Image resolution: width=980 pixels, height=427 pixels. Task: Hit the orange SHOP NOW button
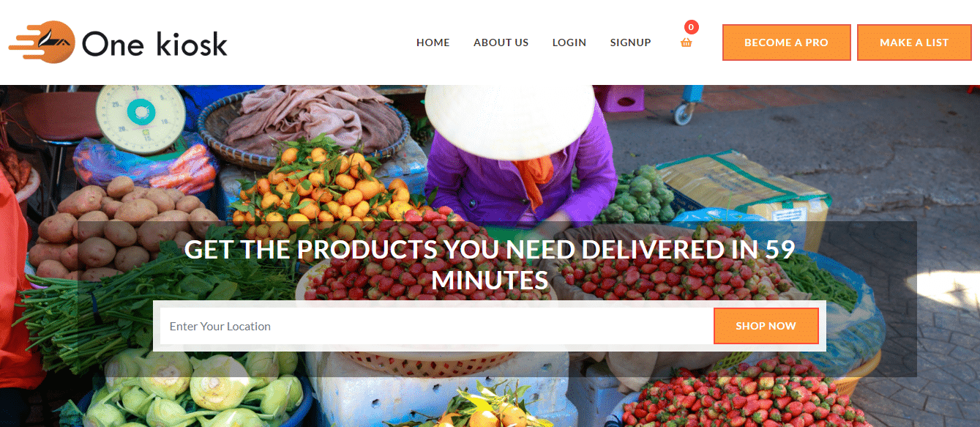(766, 326)
